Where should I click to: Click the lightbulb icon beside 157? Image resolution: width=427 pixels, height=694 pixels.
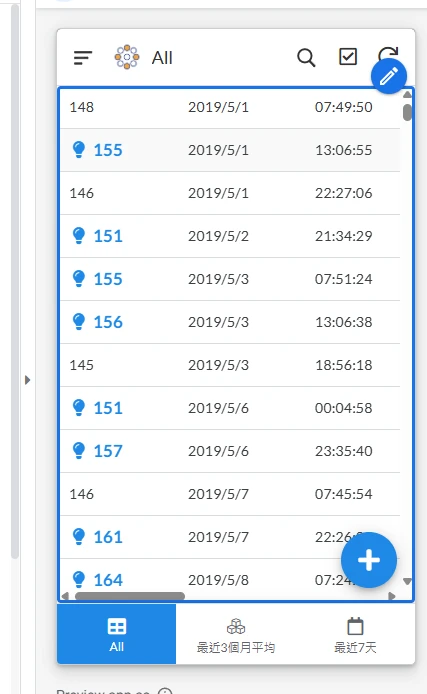pyautogui.click(x=79, y=451)
